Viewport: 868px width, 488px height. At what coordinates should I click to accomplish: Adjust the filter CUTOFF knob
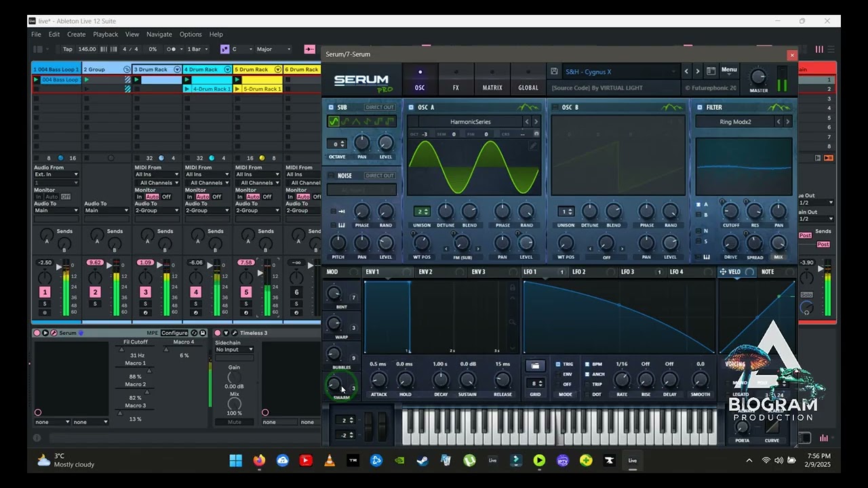[x=730, y=211]
